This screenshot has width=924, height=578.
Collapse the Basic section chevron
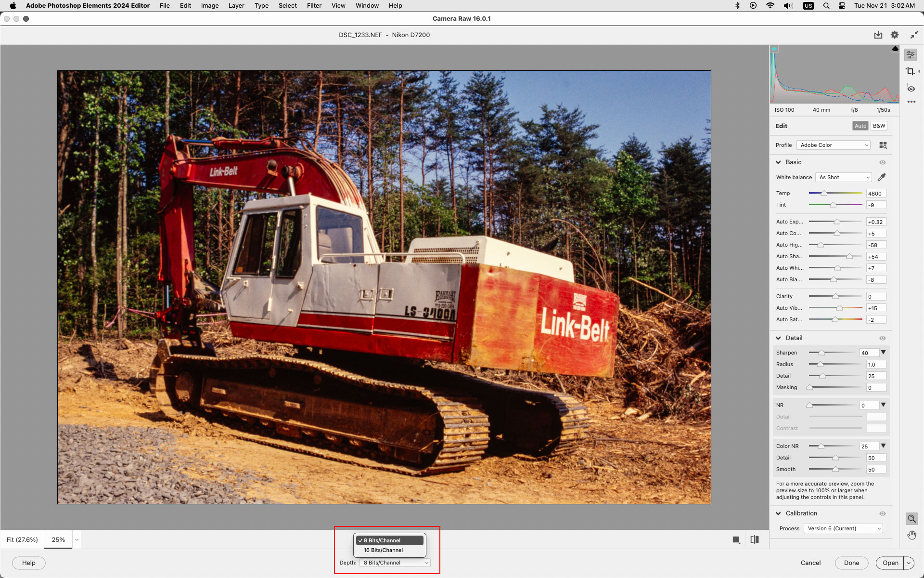point(779,162)
